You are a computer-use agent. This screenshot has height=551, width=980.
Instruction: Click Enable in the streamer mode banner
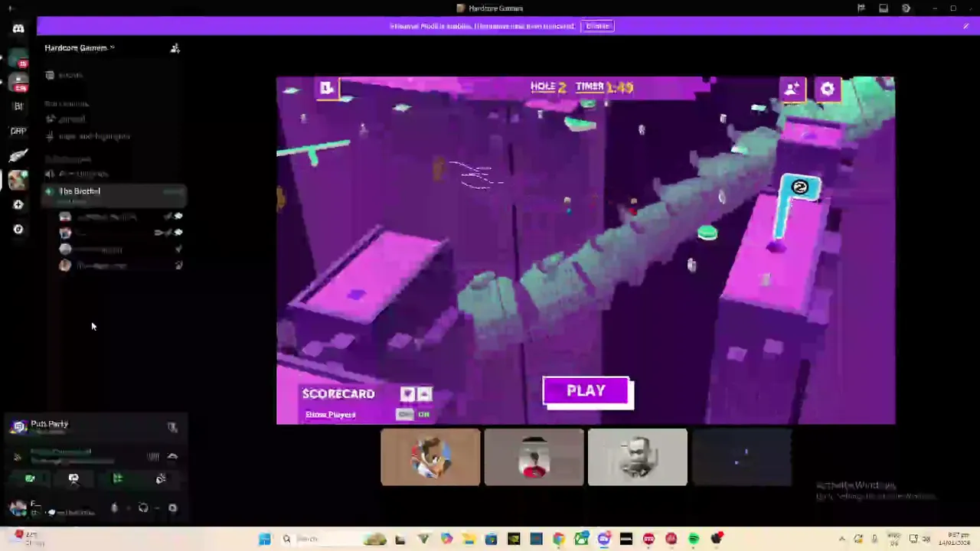tap(597, 26)
